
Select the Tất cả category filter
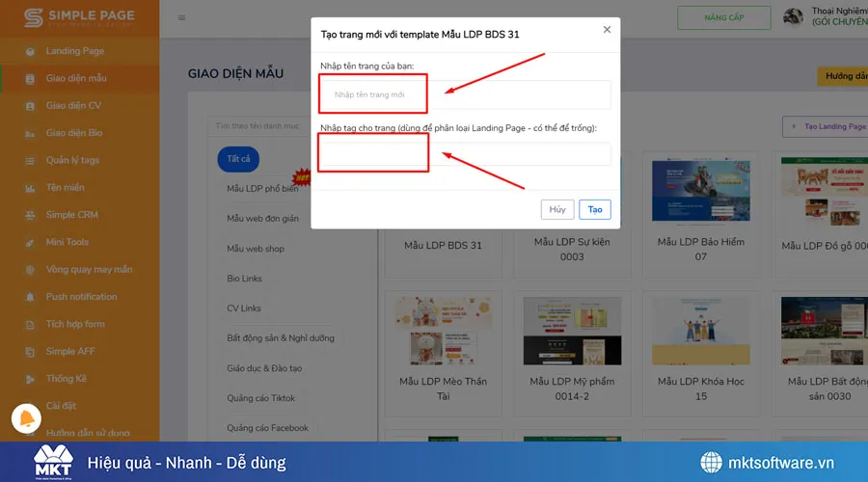coord(238,158)
